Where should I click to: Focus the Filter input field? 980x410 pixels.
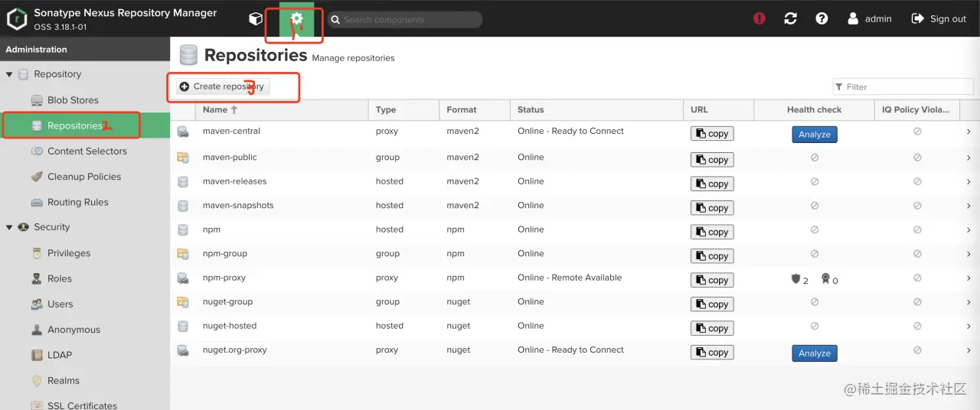903,86
